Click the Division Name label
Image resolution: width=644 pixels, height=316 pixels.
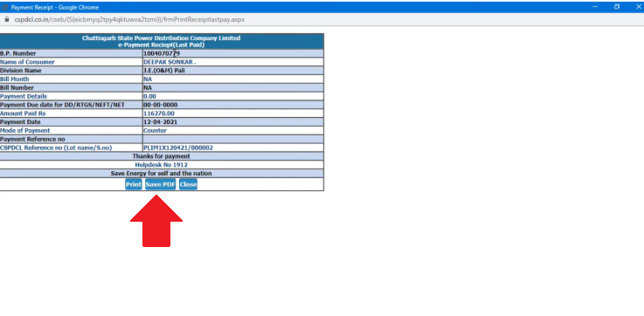pyautogui.click(x=21, y=71)
